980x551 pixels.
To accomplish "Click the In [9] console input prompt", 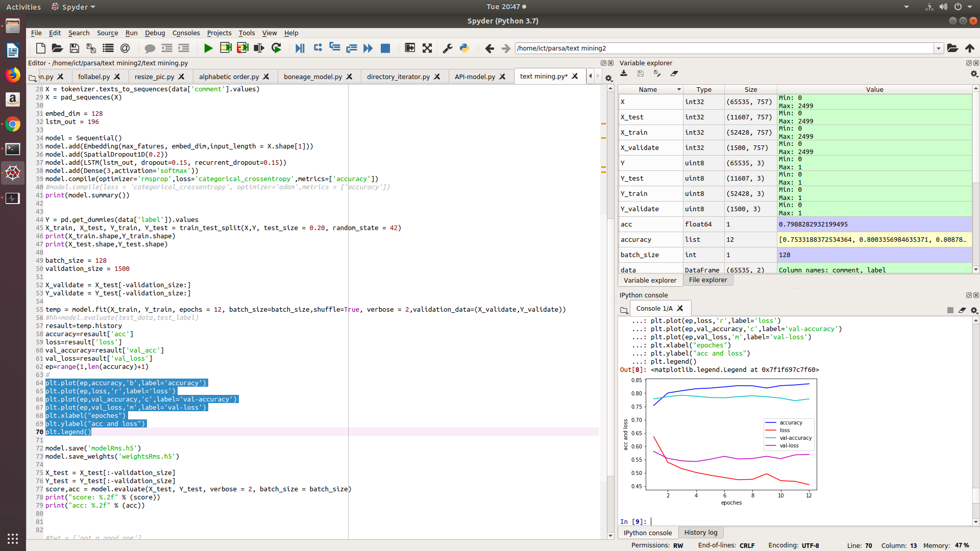I will click(634, 521).
